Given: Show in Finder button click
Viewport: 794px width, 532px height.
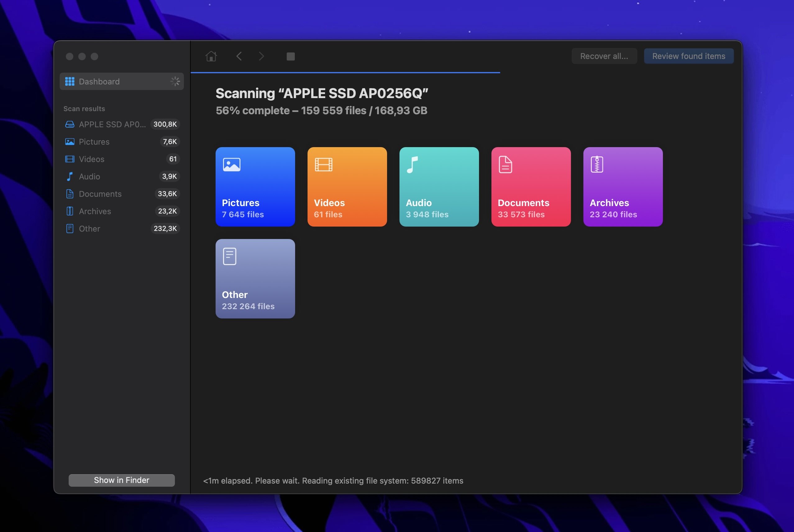Looking at the screenshot, I should 121,480.
